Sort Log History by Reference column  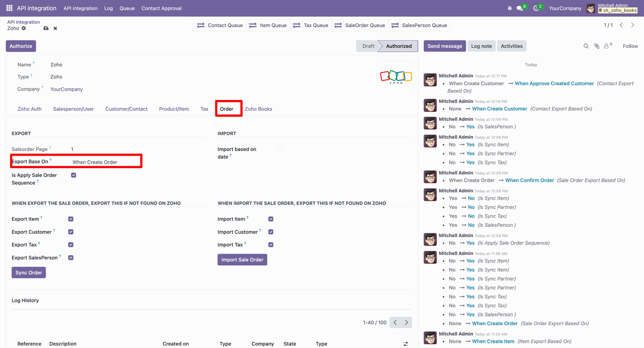30,344
